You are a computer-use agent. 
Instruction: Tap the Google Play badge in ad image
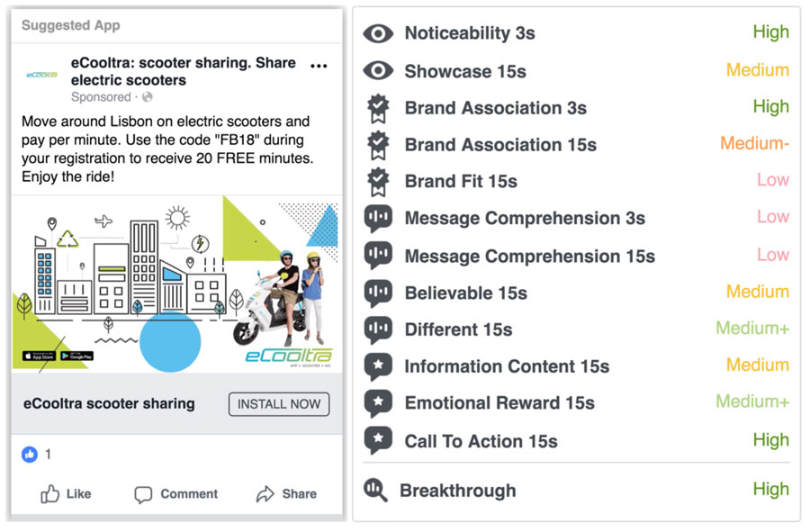76,356
